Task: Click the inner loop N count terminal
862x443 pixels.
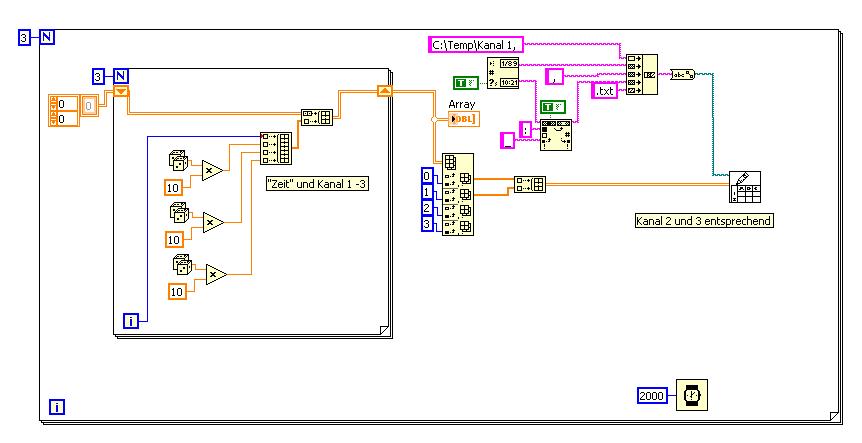Action: pyautogui.click(x=120, y=77)
